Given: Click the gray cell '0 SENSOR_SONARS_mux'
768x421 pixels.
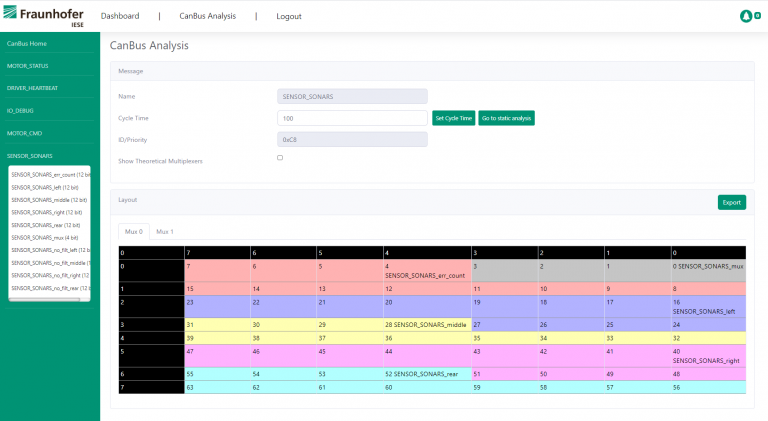Looking at the screenshot, I should pyautogui.click(x=708, y=270).
